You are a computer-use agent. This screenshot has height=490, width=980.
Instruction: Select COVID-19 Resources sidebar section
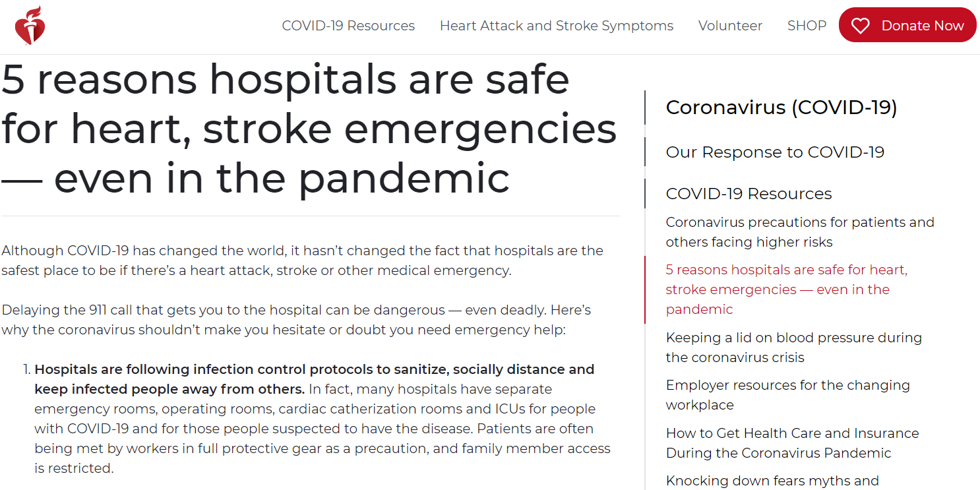[x=749, y=194]
